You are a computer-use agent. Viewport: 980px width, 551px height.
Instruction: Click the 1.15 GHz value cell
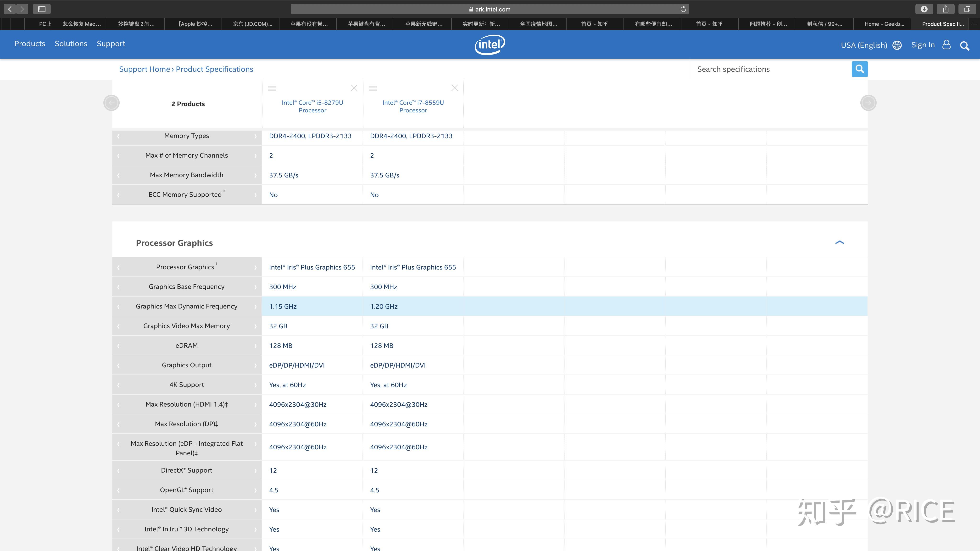coord(312,307)
